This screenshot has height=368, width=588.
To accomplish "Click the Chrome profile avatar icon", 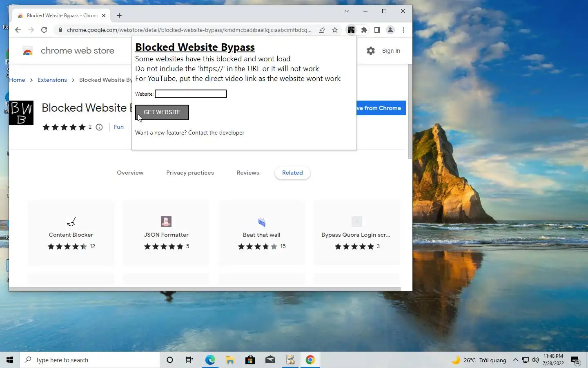I will (x=390, y=30).
